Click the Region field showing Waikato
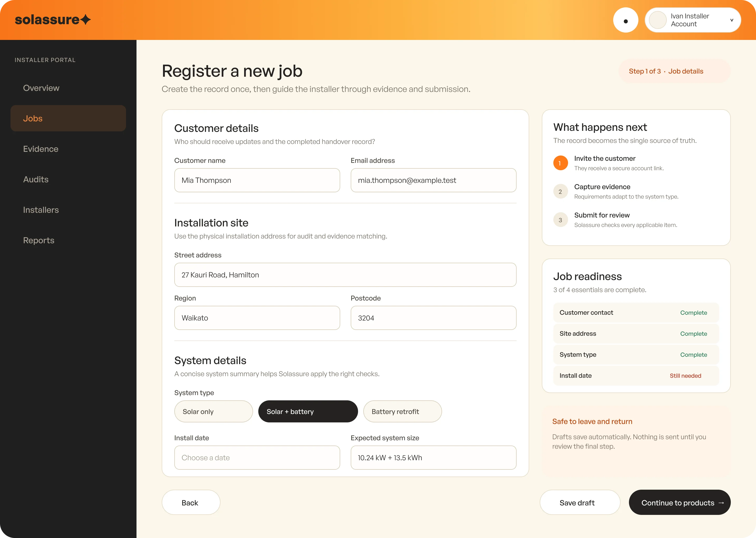 (257, 318)
